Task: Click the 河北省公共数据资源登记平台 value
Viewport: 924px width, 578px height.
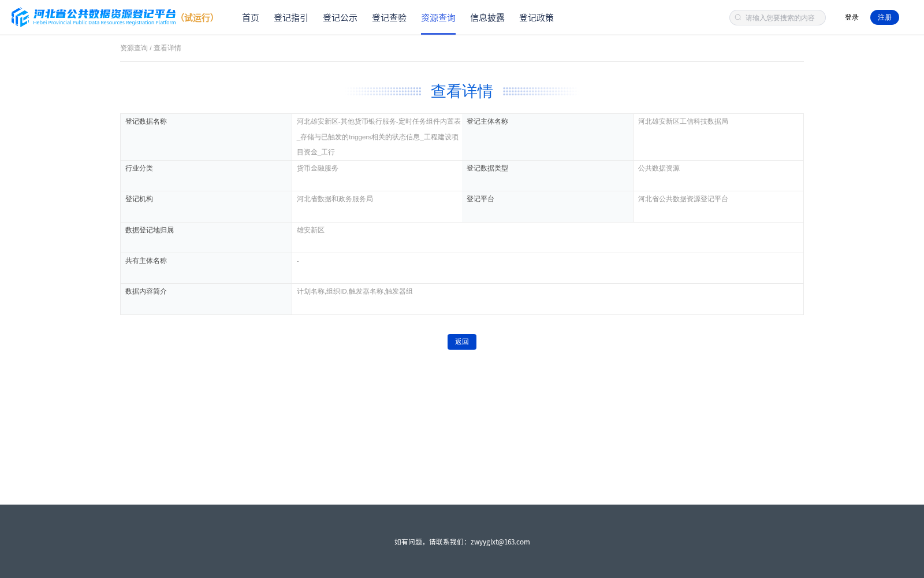Action: tap(683, 199)
